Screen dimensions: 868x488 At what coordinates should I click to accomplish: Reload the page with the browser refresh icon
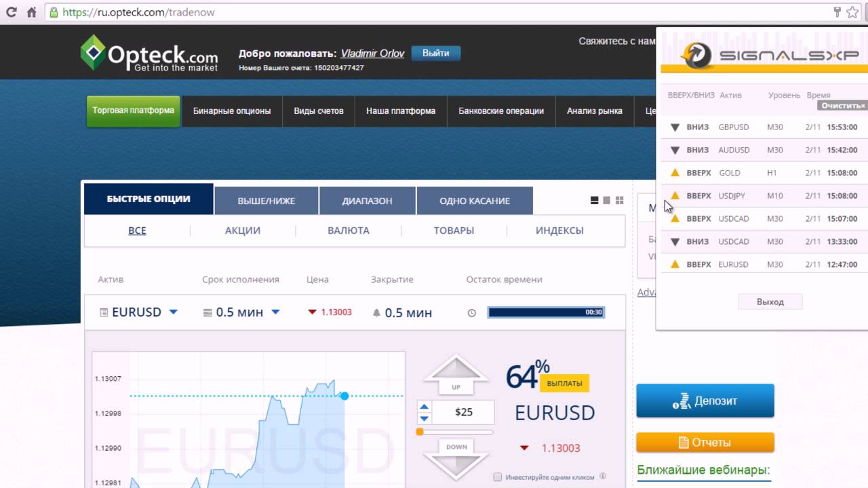12,12
